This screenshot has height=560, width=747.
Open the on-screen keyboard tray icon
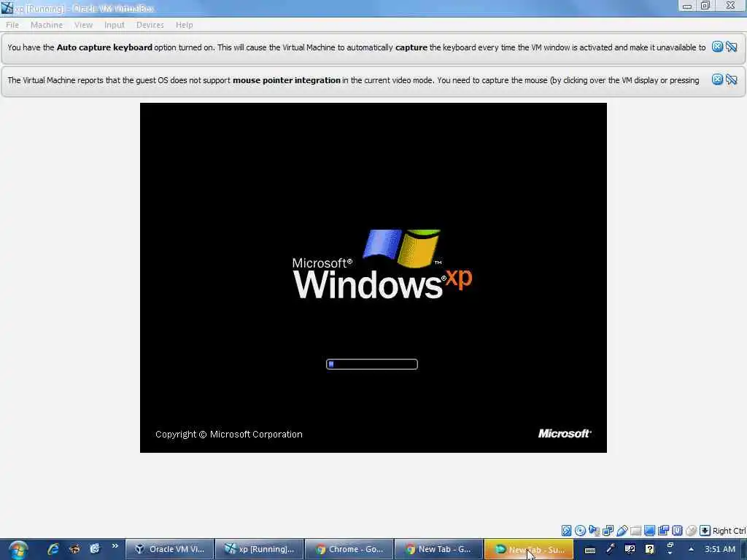click(589, 550)
